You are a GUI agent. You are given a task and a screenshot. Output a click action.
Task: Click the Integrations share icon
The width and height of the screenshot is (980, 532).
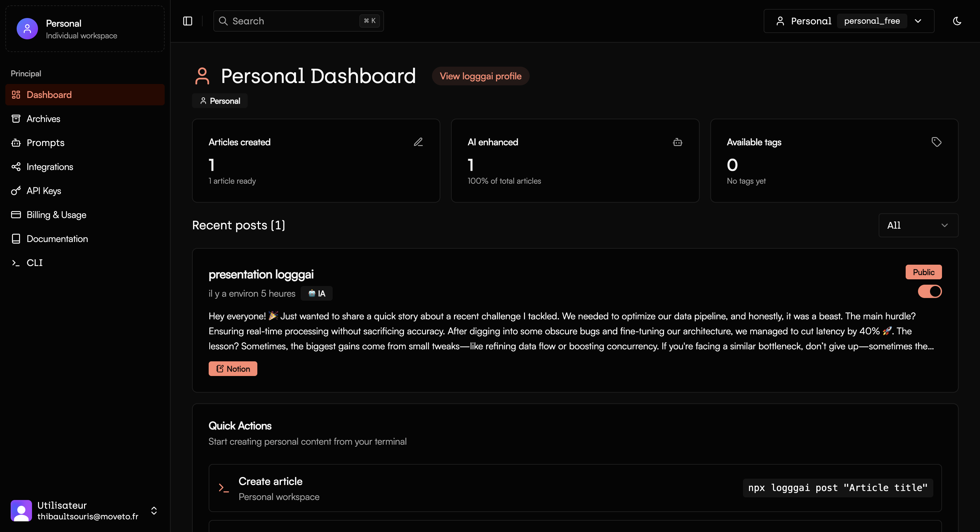[16, 167]
